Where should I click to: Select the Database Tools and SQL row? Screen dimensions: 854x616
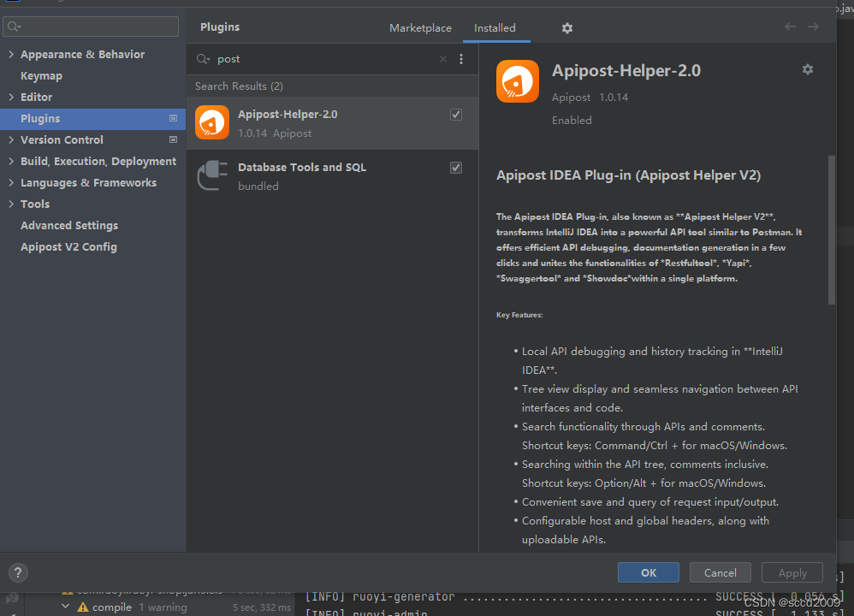pos(332,176)
